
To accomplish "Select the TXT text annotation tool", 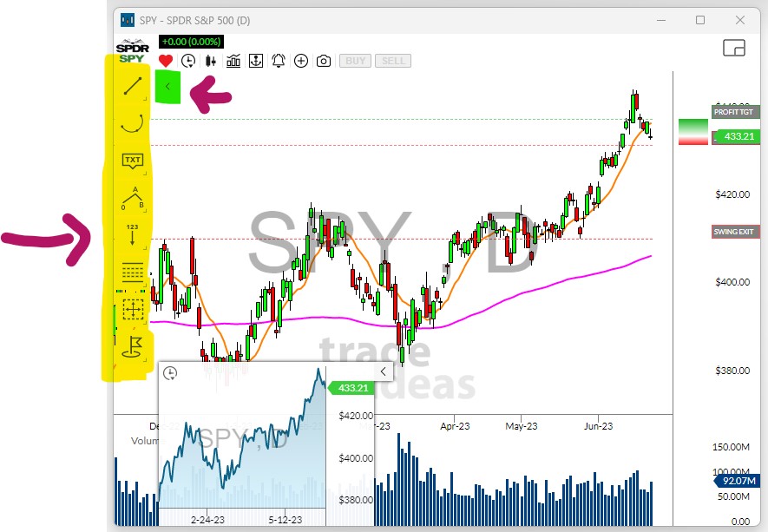I will (x=133, y=161).
